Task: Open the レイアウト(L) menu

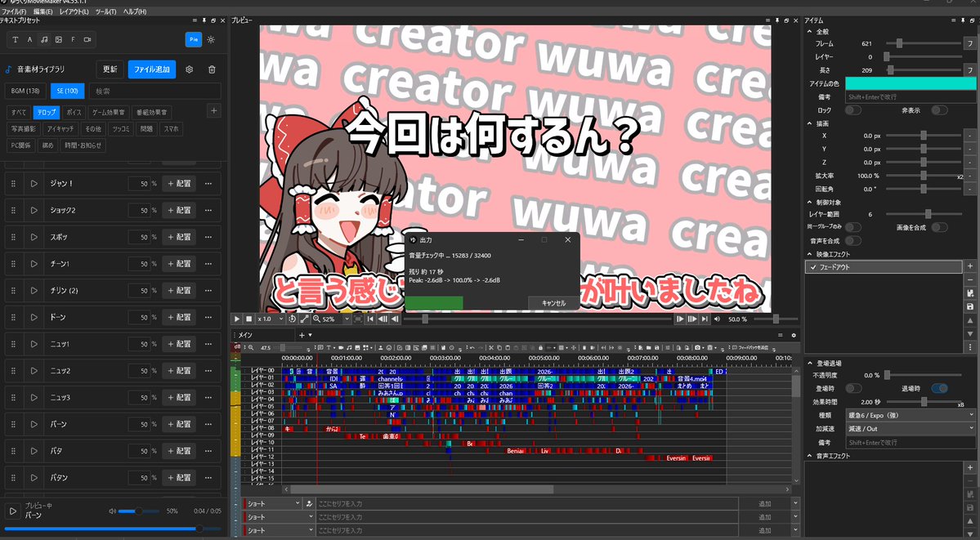Action: click(x=74, y=12)
